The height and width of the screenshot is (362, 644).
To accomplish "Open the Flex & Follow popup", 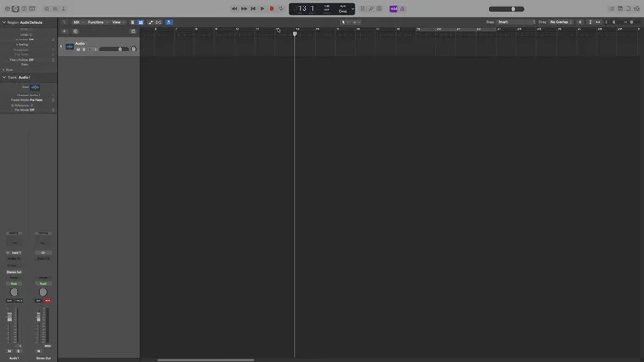I will click(x=42, y=60).
